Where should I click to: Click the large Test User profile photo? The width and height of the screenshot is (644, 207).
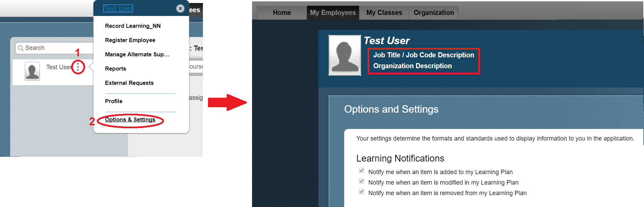tap(345, 55)
